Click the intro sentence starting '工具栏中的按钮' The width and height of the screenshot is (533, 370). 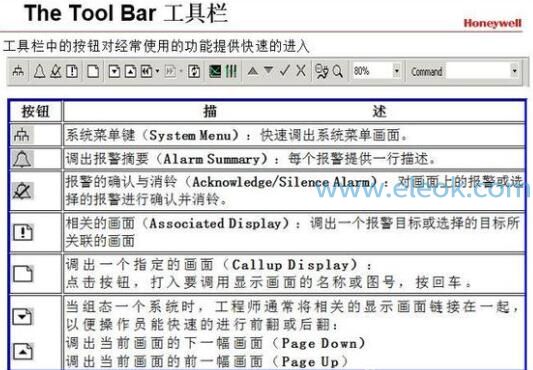(156, 46)
